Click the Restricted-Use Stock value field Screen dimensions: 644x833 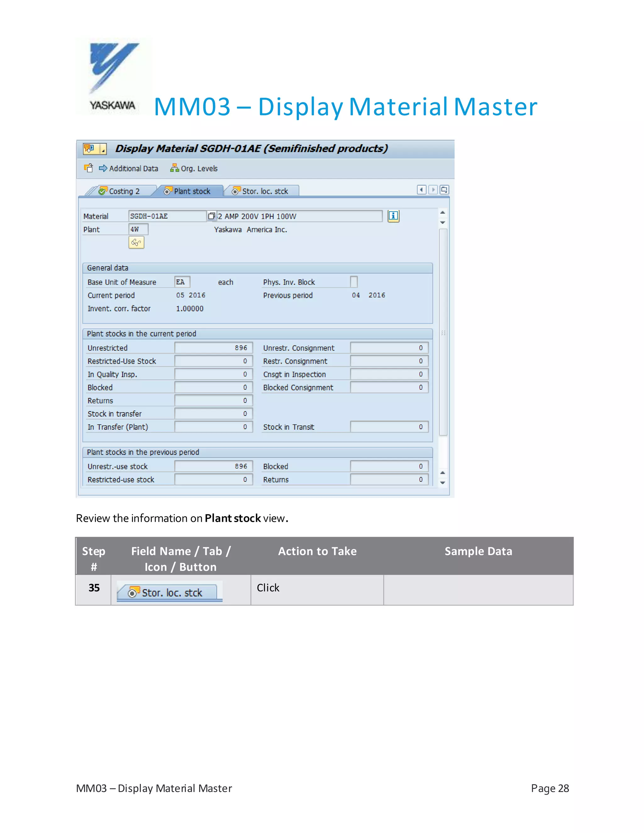pos(214,361)
